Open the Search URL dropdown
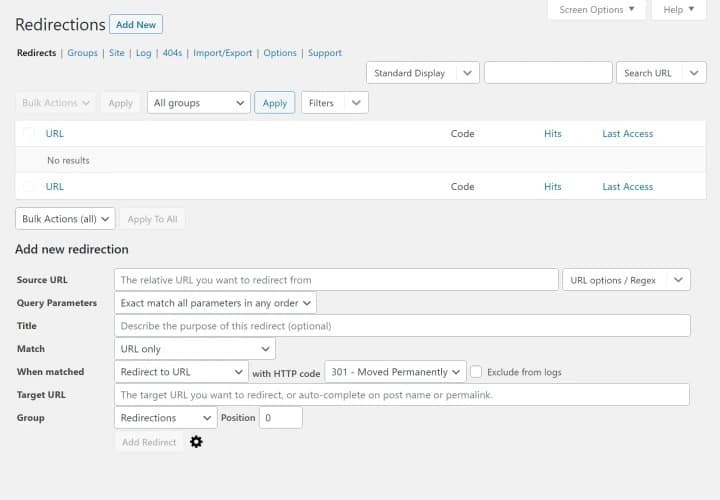720x500 pixels. coord(661,73)
